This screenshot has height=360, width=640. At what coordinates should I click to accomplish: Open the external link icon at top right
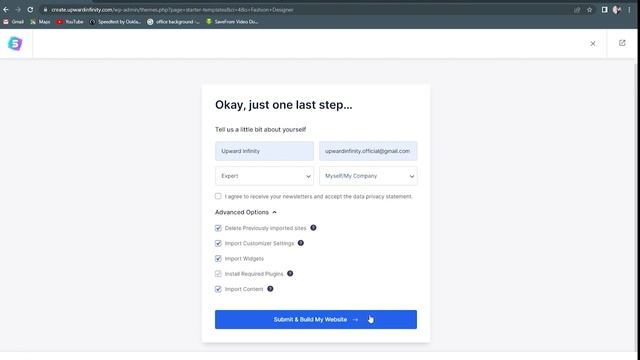point(622,43)
